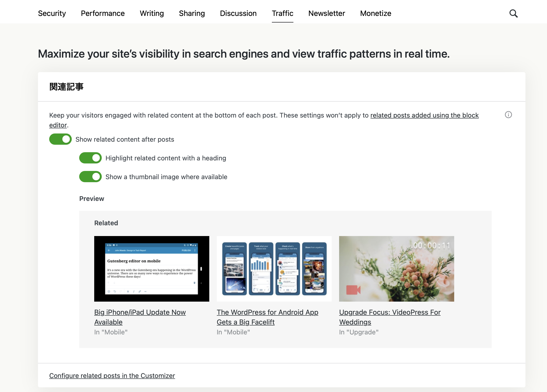Select the Traffic tab

coord(282,14)
